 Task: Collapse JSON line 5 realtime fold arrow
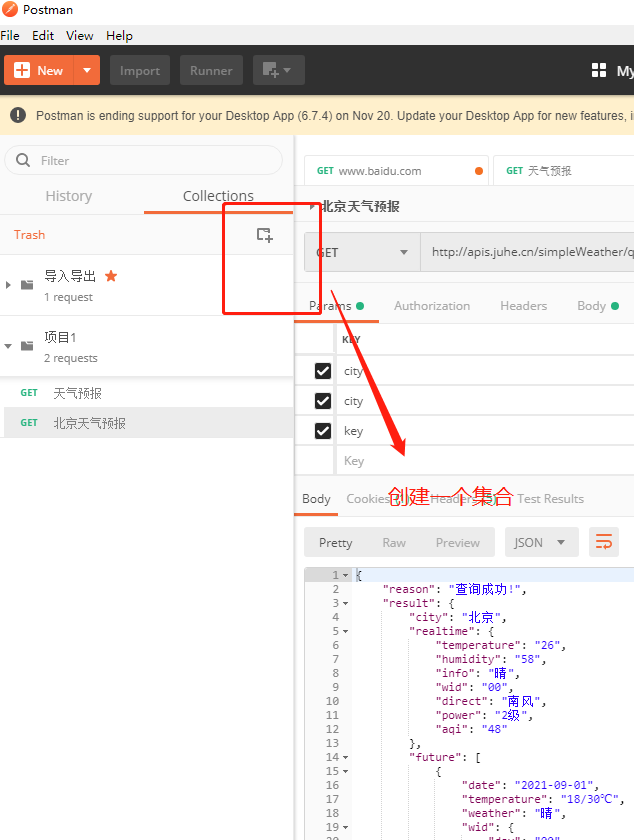point(346,632)
